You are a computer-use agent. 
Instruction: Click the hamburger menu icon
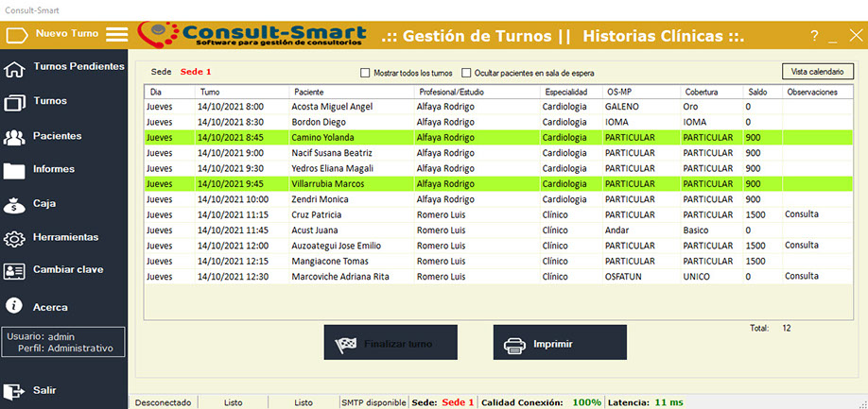point(116,35)
